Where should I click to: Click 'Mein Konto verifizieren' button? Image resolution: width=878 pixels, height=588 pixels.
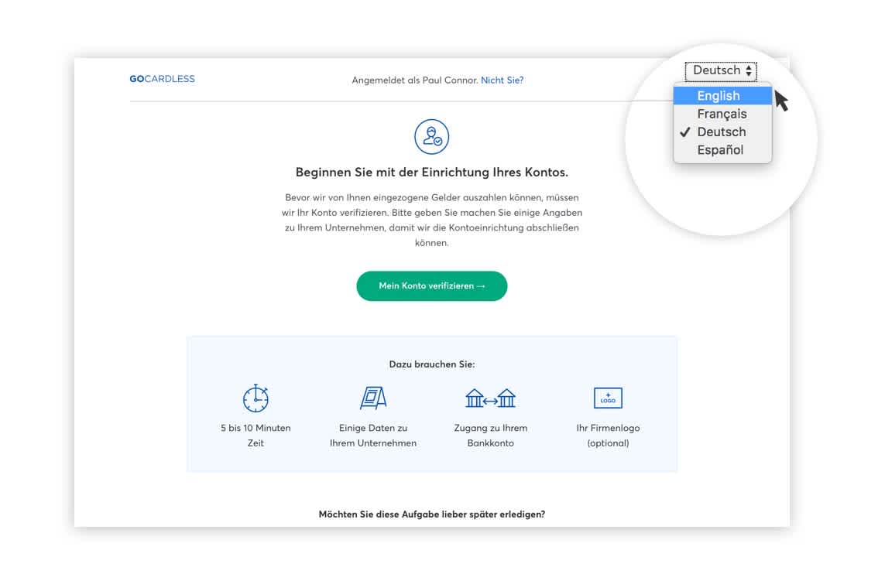coord(432,286)
